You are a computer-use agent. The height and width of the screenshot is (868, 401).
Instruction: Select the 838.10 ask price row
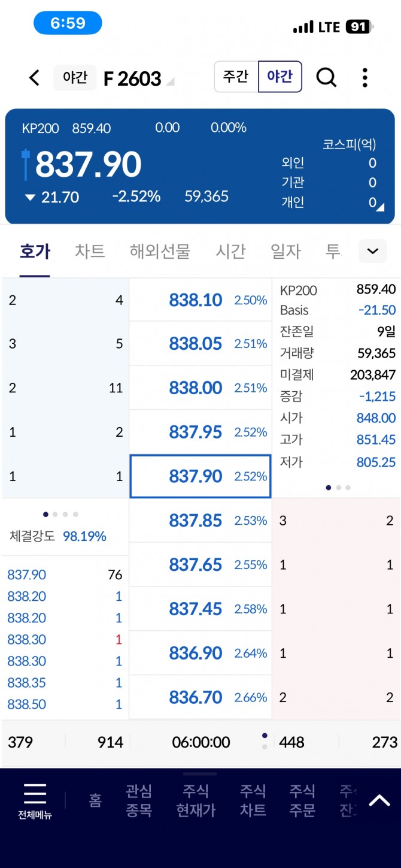click(x=200, y=300)
